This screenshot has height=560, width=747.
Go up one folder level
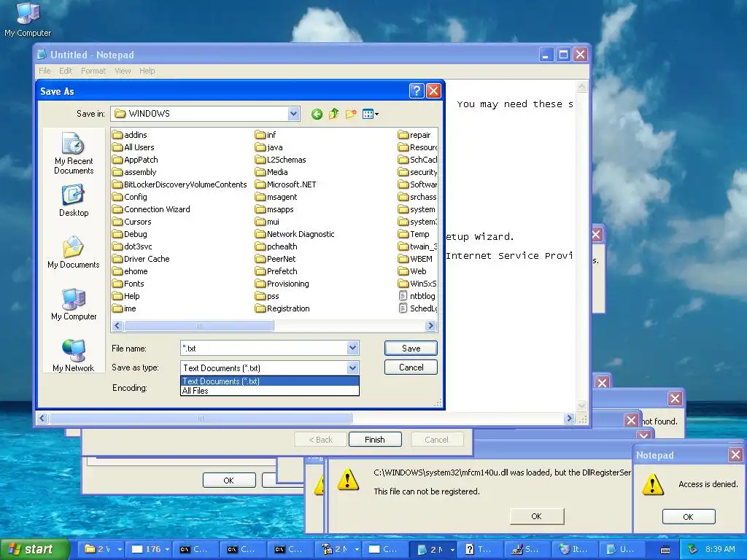333,114
